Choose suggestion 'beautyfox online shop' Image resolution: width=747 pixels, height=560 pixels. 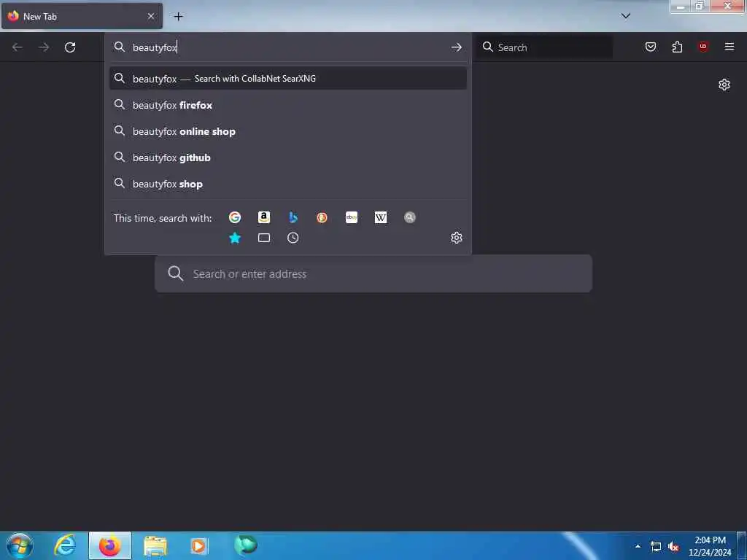tap(287, 131)
